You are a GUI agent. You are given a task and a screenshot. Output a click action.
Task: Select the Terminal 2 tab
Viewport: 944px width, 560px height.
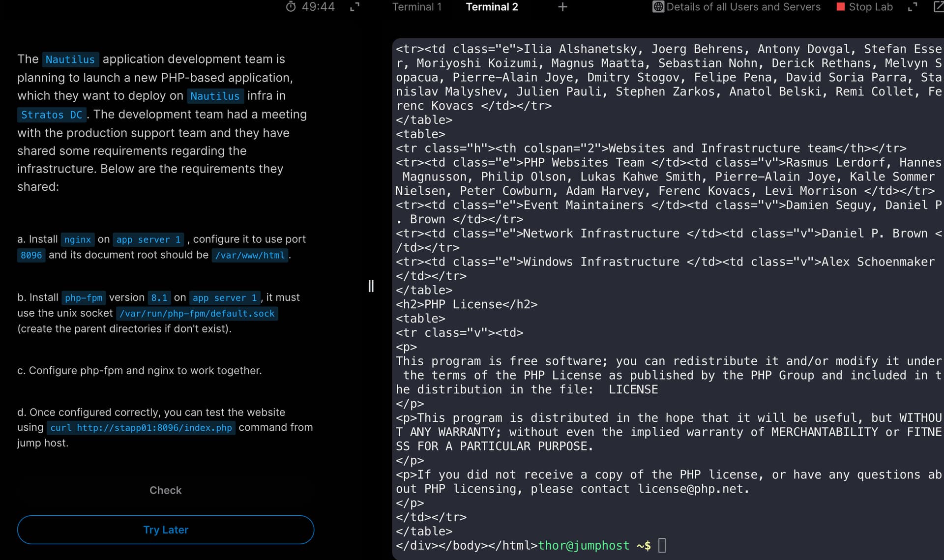pos(492,7)
